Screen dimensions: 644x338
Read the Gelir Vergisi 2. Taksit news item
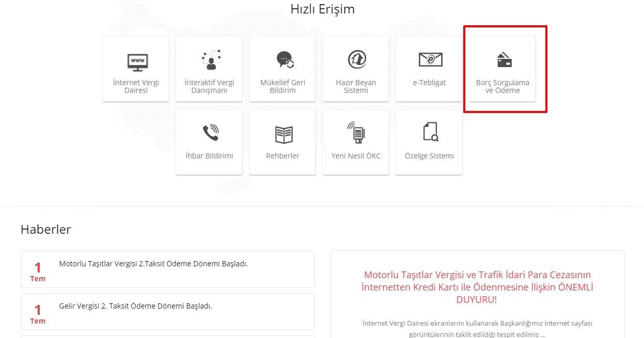coord(136,306)
